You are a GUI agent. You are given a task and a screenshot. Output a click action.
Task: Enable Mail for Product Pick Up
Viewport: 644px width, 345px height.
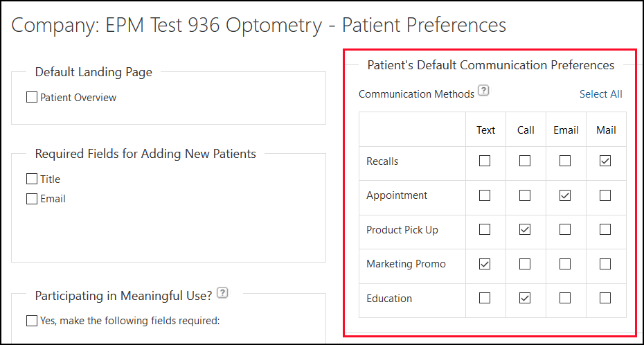[605, 229]
